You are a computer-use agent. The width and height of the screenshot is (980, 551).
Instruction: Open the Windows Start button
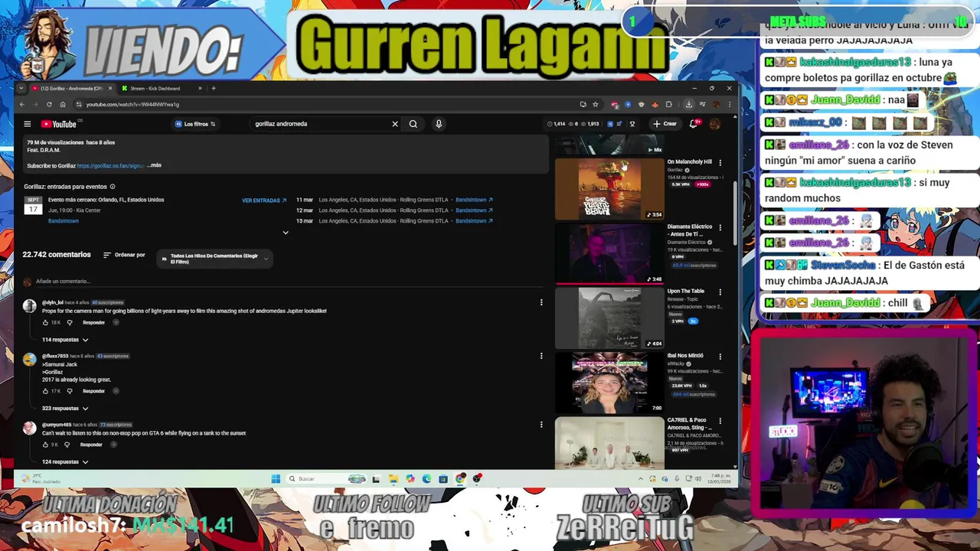276,479
